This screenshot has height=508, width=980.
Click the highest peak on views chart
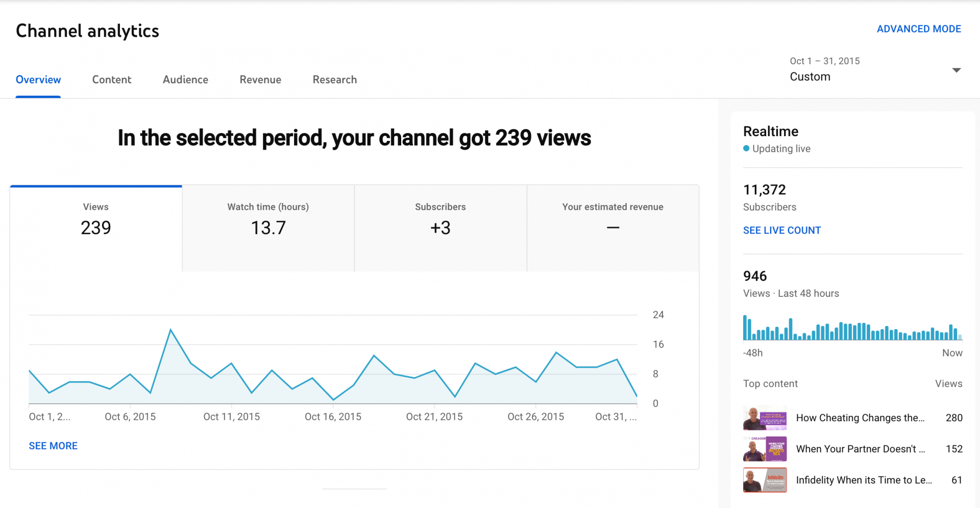[x=170, y=330]
